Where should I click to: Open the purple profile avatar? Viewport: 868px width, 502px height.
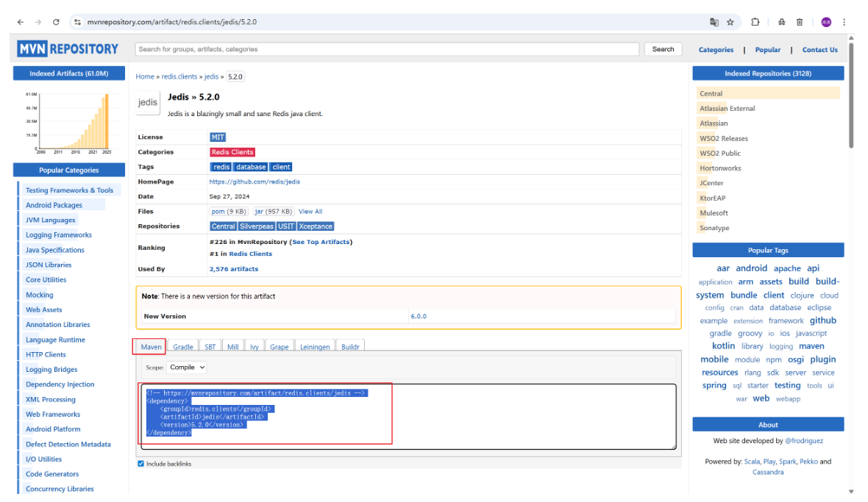coord(826,22)
